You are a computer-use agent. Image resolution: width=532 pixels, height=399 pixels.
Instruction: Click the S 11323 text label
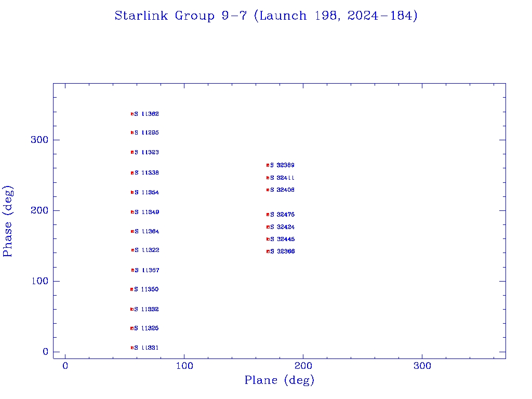[x=147, y=152]
